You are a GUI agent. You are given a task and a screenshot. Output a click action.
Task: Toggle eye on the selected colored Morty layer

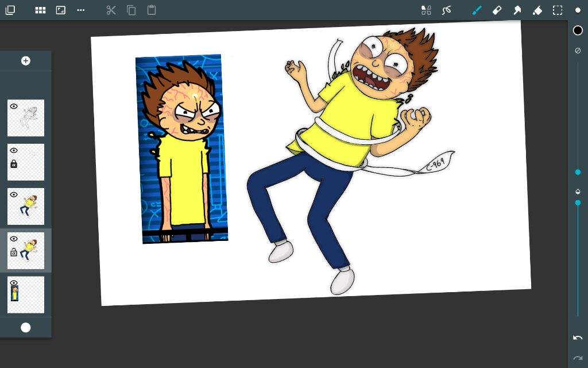(x=14, y=239)
